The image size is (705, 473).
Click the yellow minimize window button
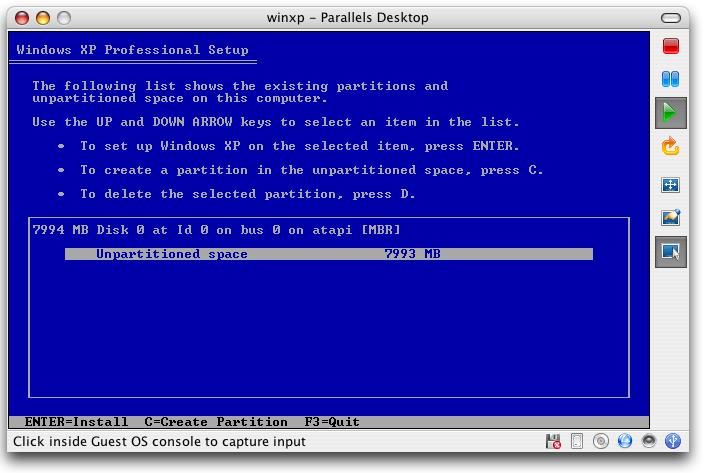(42, 17)
